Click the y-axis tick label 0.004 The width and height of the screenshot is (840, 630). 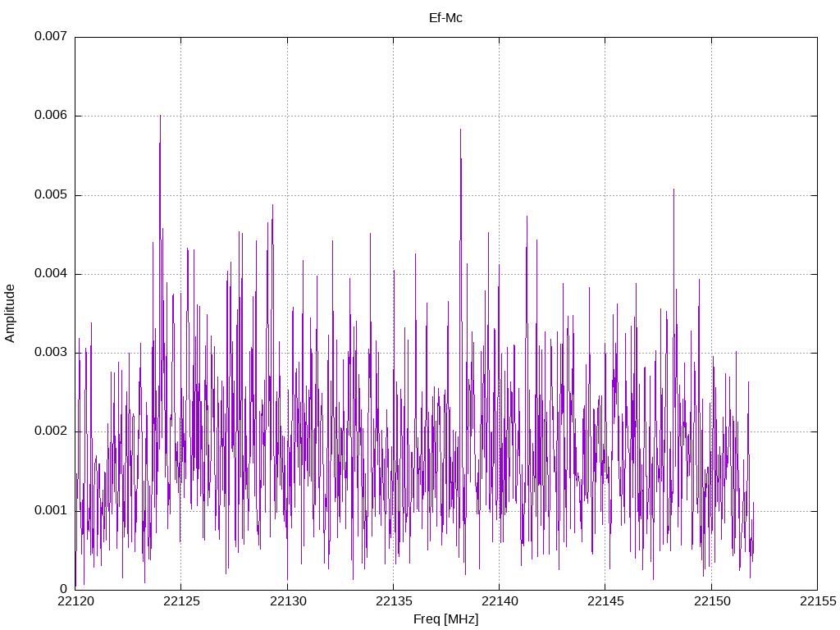coord(51,273)
